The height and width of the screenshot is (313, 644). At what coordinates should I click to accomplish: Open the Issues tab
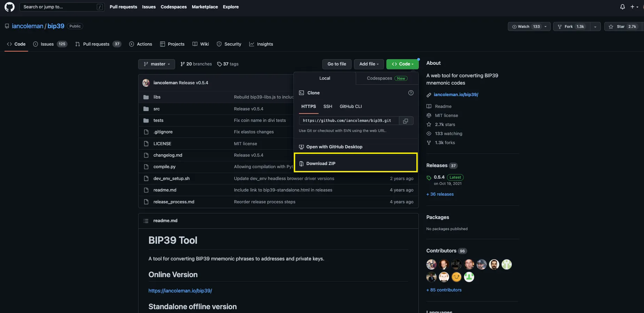(x=50, y=44)
